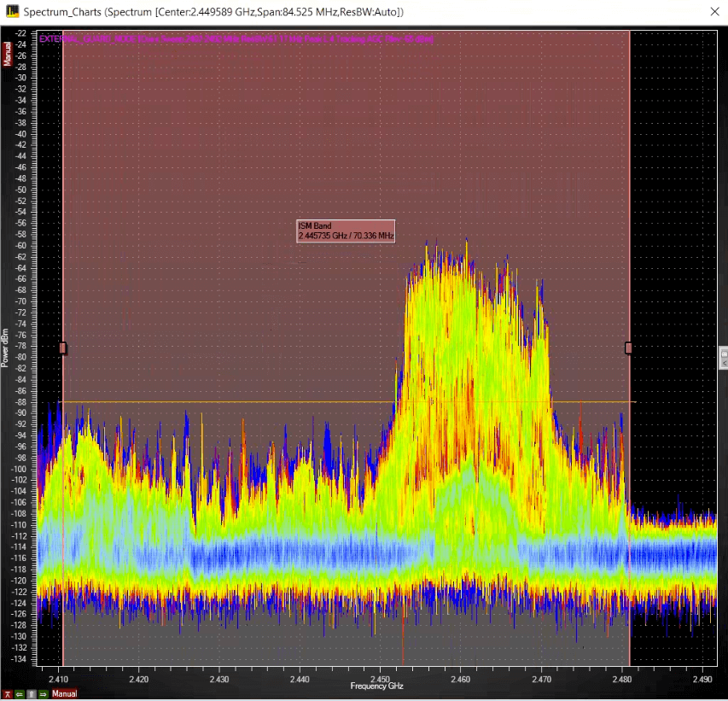Click the magenta EXTERNAL_GUARD_NODE trace label
This screenshot has height=701, width=728.
point(236,39)
